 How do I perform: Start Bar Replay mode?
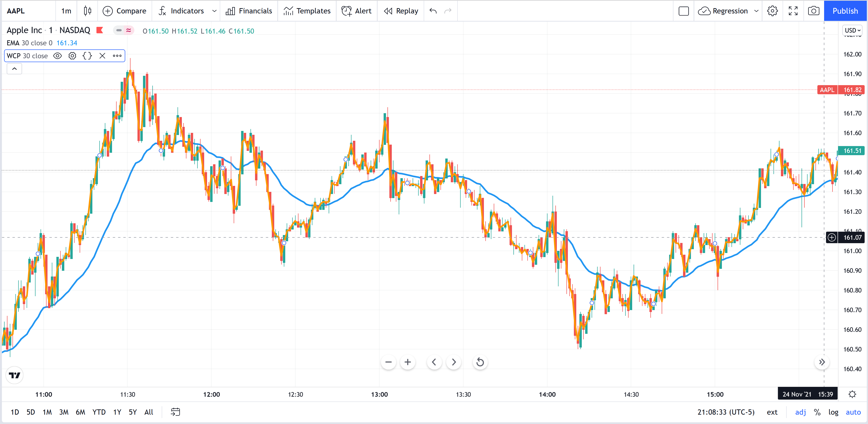click(x=401, y=11)
